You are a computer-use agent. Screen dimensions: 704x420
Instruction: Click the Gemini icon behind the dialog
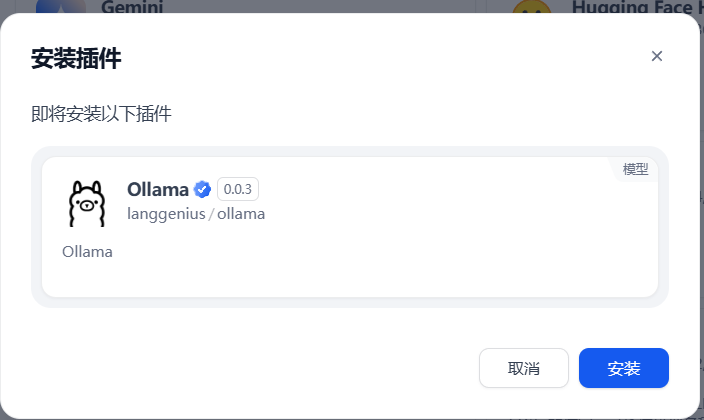click(x=61, y=6)
